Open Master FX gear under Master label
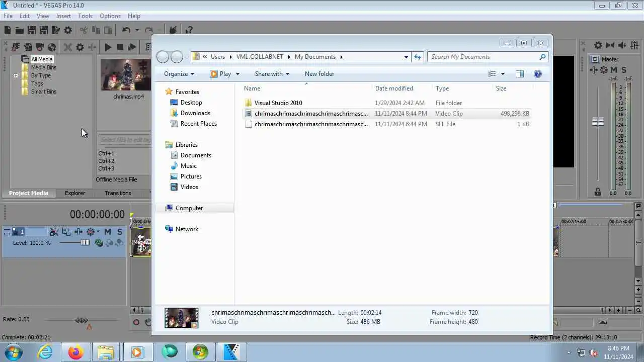This screenshot has width=644, height=362. coord(604,70)
